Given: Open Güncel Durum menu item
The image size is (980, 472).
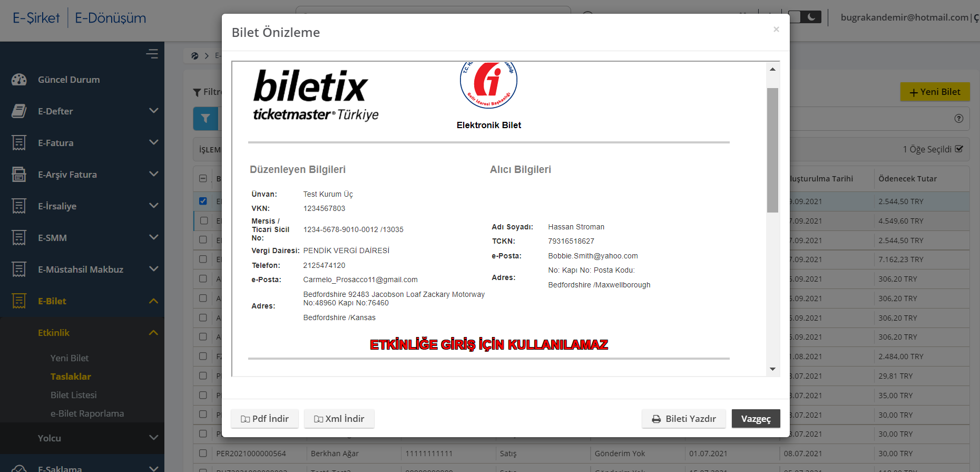Looking at the screenshot, I should click(x=69, y=80).
